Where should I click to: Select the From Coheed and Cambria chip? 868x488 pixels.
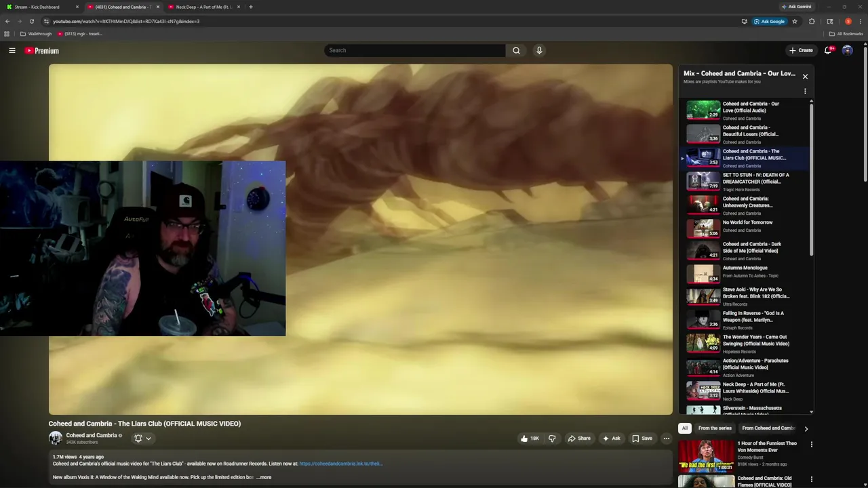(768, 428)
